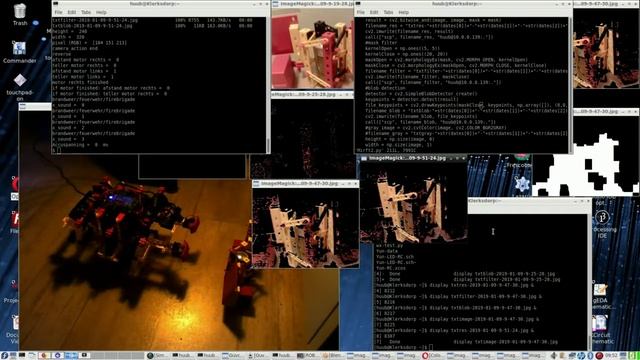The height and width of the screenshot is (360, 640).
Task: Open File menu in right code terminal
Action: (360, 12)
